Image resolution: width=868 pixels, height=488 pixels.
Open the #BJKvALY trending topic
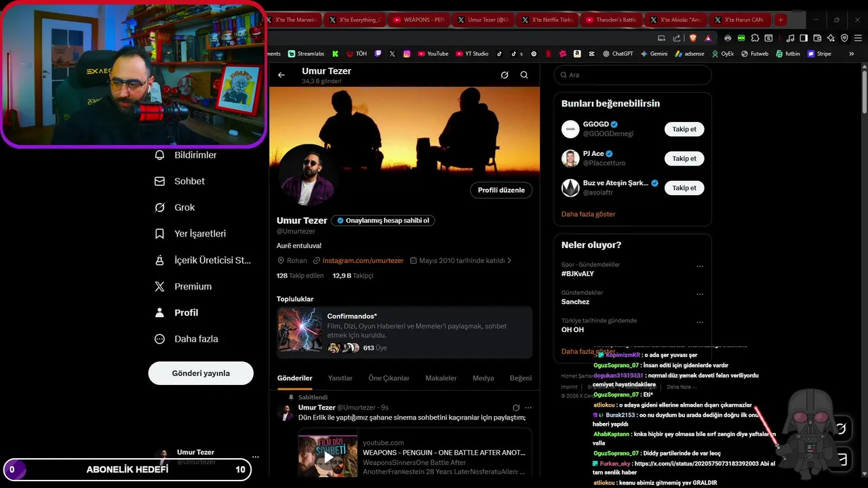click(578, 274)
